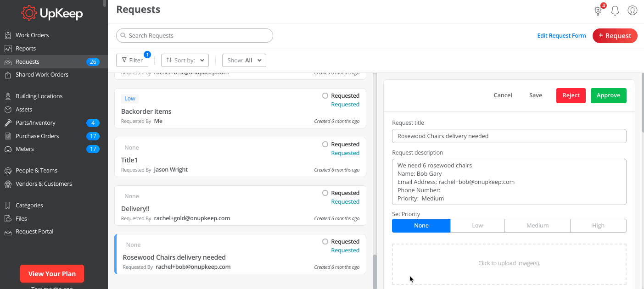644x289 pixels.
Task: Open Purchase Orders in sidebar
Action: coord(37,136)
